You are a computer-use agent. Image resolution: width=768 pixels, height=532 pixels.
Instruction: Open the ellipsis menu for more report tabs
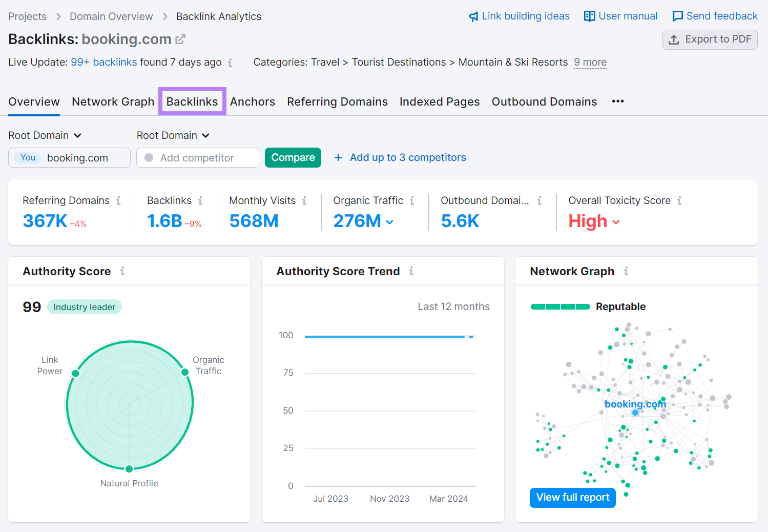[x=617, y=101]
